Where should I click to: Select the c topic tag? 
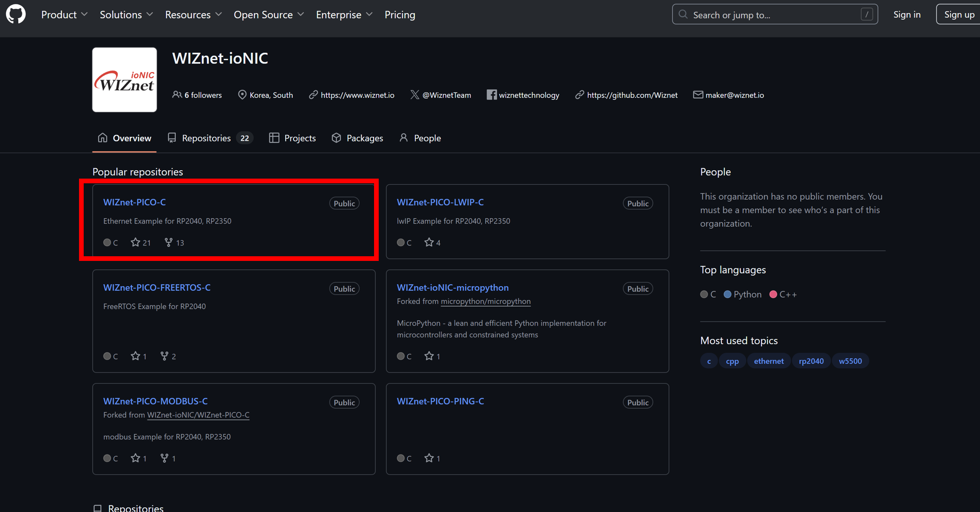(709, 361)
